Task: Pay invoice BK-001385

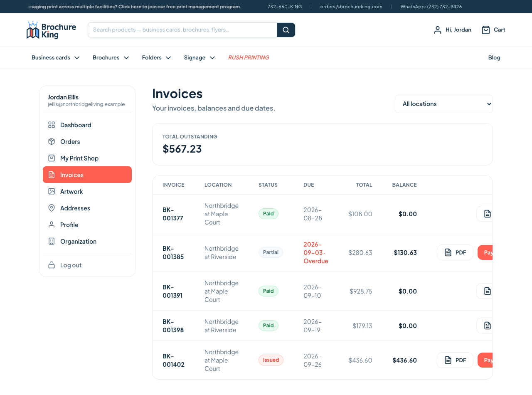Action: [x=485, y=252]
